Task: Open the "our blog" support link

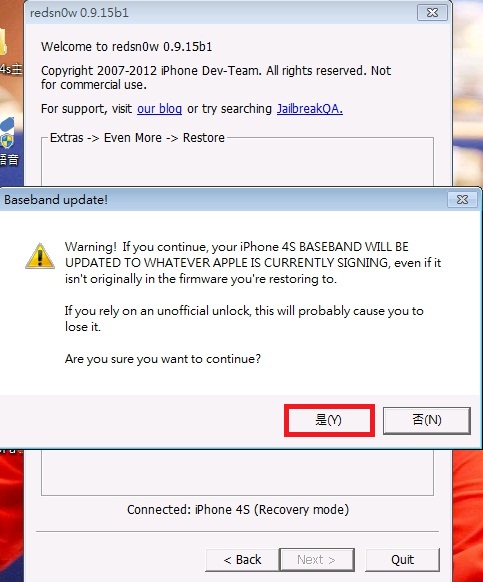Action: click(159, 109)
